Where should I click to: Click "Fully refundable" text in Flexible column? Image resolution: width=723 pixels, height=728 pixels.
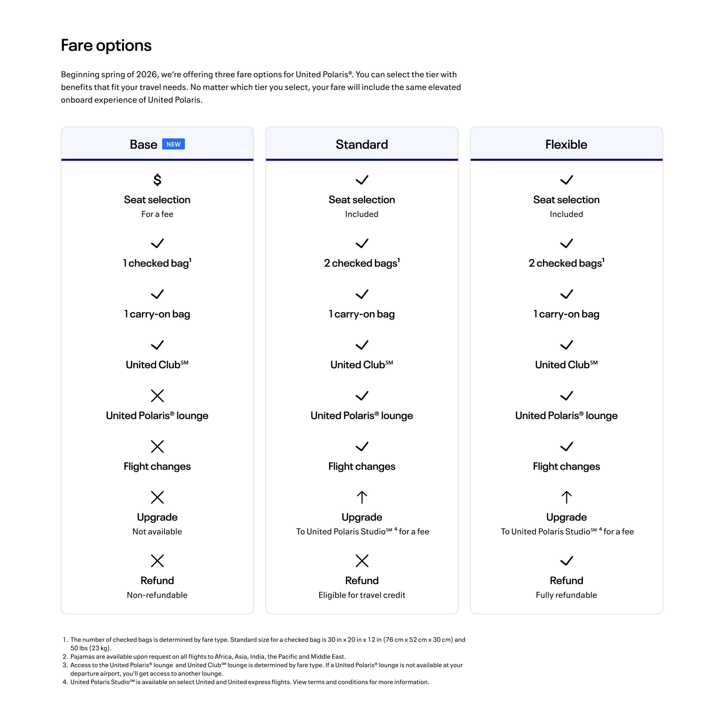click(x=566, y=595)
